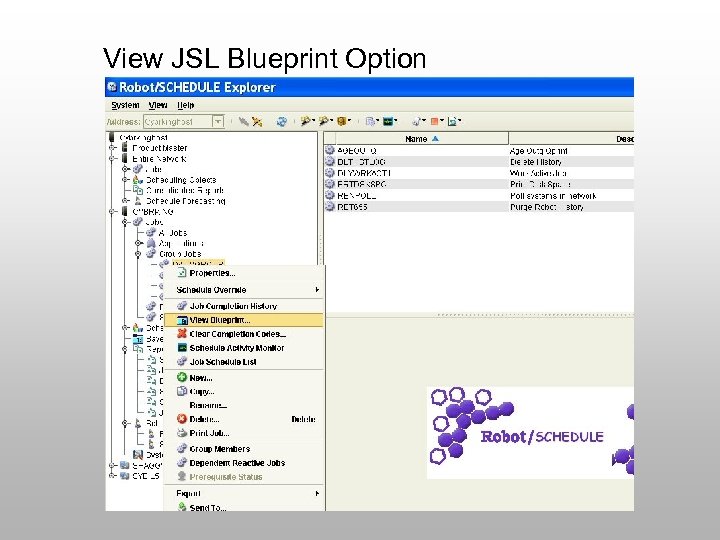720x540 pixels.
Task: Click the Address input field
Action: tap(178, 122)
